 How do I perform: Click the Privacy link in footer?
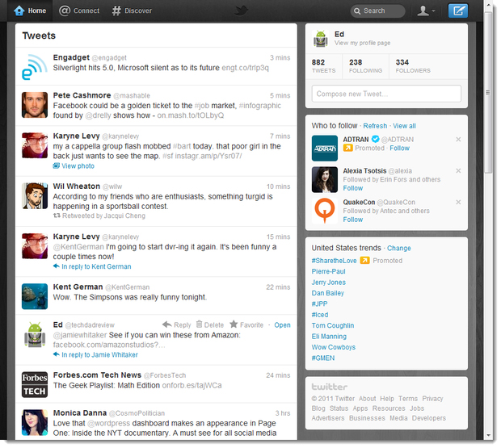pyautogui.click(x=432, y=399)
